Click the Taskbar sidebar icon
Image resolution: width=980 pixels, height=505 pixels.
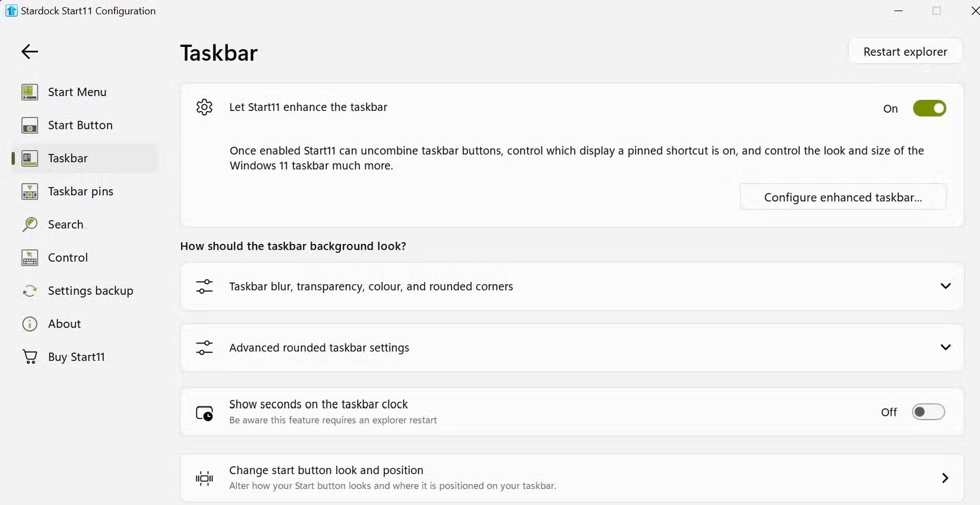click(29, 158)
